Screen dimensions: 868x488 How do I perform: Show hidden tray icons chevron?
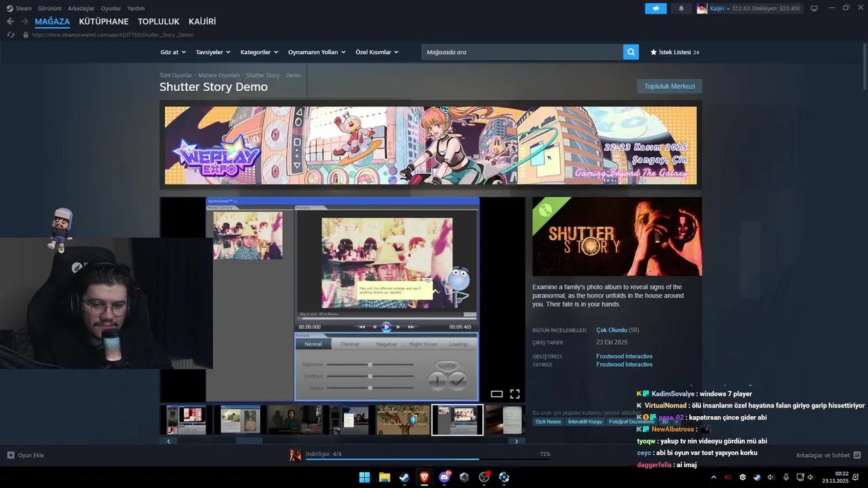(713, 477)
